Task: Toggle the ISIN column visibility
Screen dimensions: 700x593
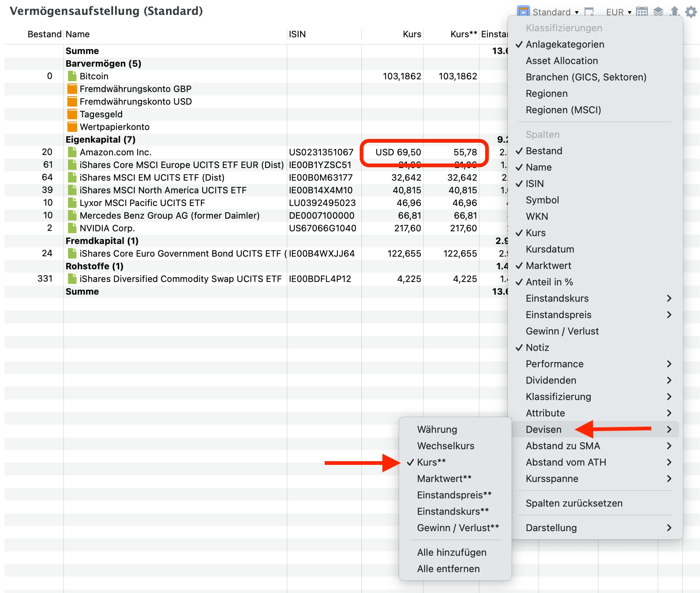Action: point(595,184)
